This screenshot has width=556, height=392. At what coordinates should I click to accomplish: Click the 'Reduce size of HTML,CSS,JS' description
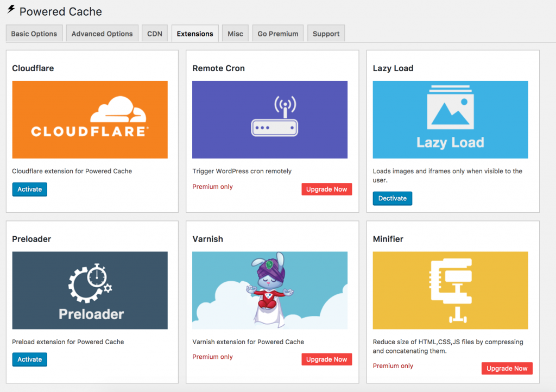pos(448,346)
